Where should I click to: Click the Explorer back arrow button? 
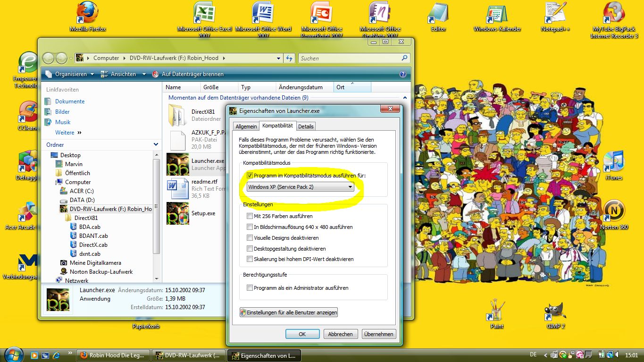[48, 58]
